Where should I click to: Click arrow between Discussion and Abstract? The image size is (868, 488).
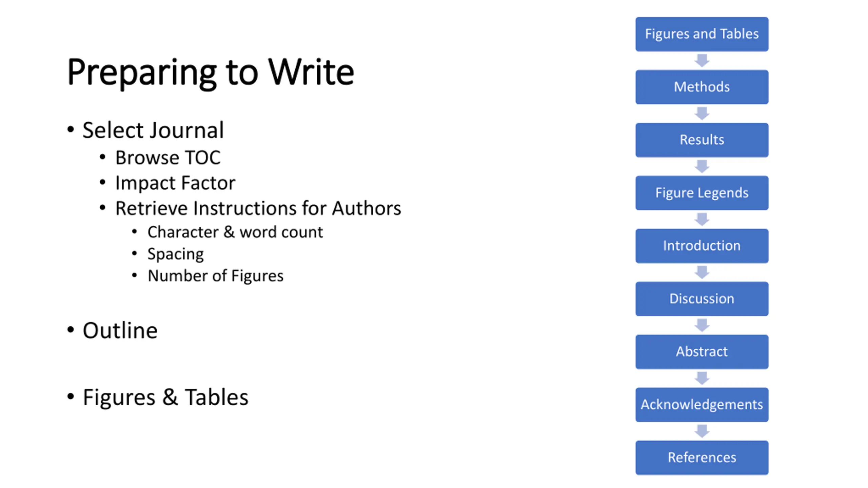[x=702, y=325]
